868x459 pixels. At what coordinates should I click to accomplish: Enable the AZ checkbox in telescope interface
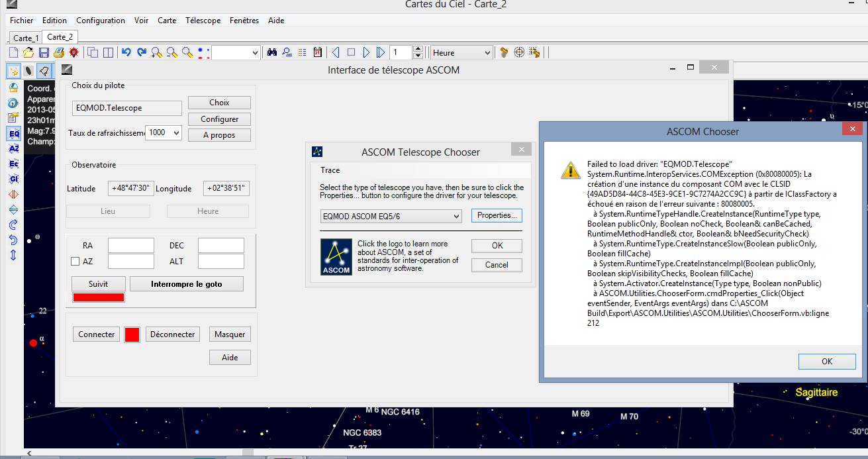[76, 261]
